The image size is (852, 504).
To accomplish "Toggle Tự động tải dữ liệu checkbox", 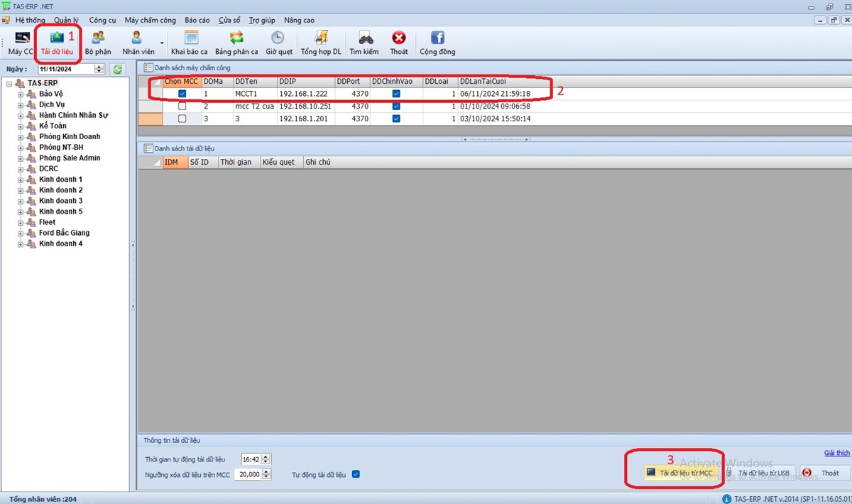I will coord(356,474).
